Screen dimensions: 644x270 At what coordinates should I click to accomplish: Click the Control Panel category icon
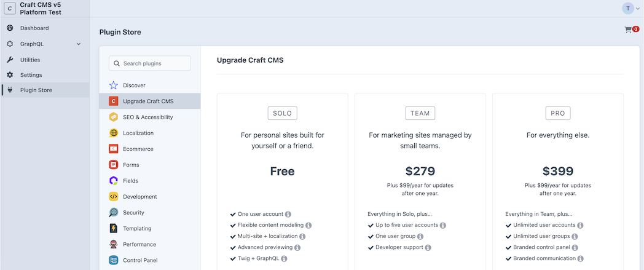[113, 260]
